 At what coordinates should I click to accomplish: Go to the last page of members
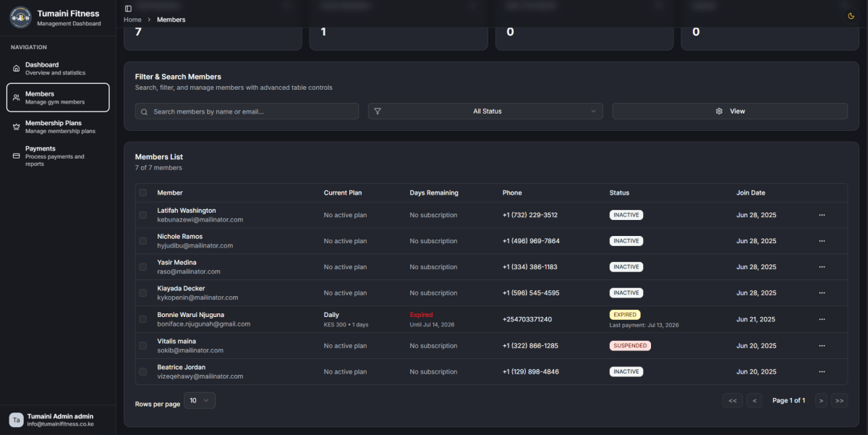point(840,400)
